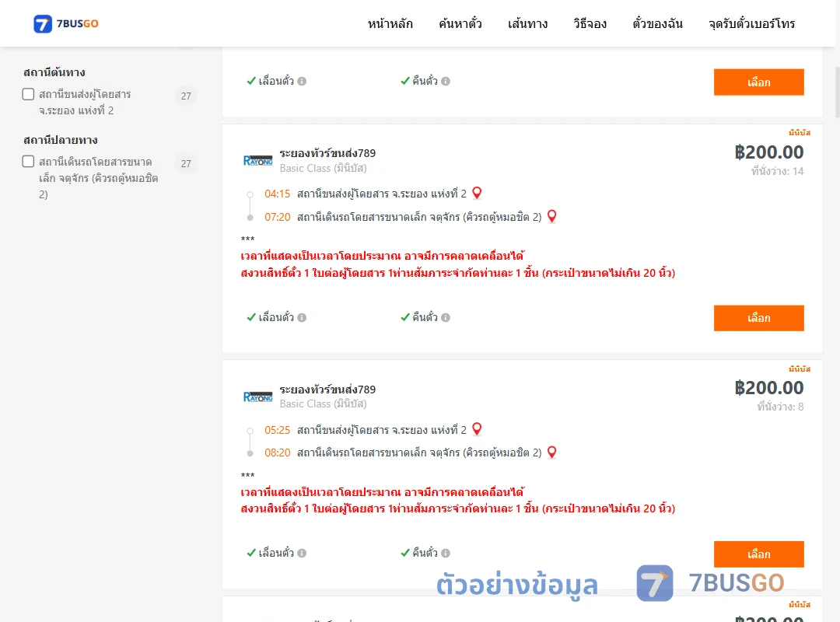Viewport: 840px width, 622px height.
Task: Click the page vertical scrollbar thumb
Action: (837, 93)
